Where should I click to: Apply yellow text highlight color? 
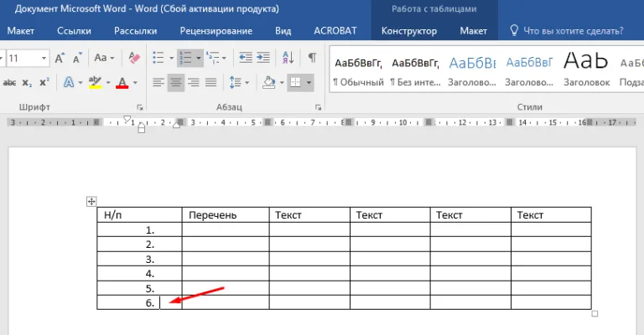pyautogui.click(x=95, y=82)
